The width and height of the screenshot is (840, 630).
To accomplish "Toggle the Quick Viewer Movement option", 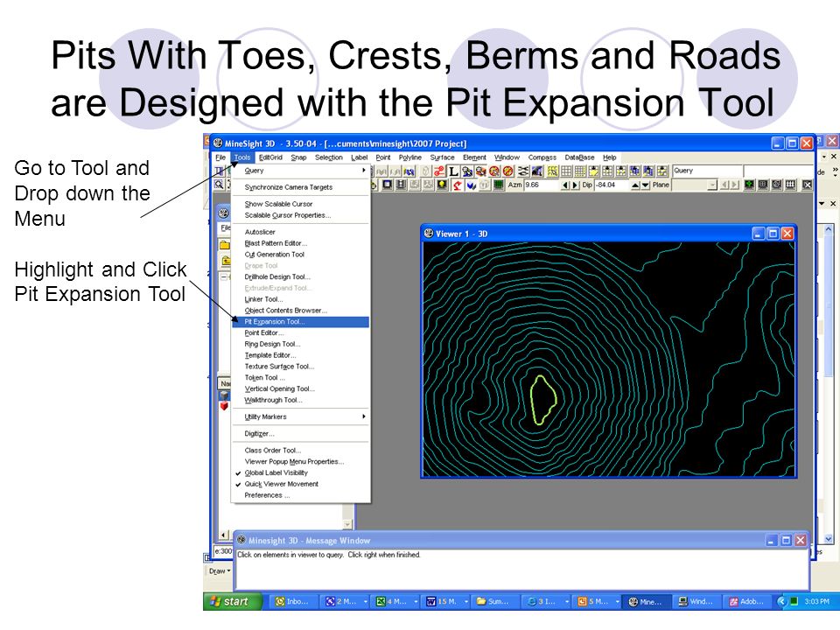I will [300, 484].
